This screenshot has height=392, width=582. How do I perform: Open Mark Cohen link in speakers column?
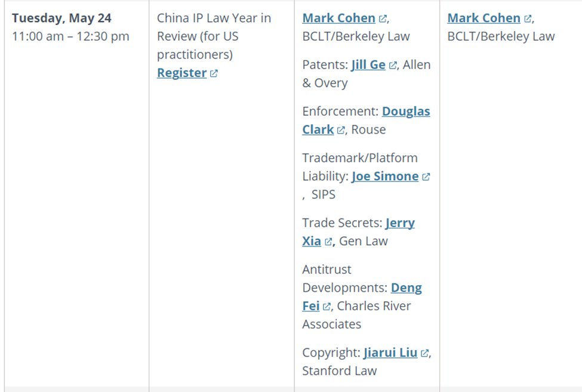pos(338,18)
